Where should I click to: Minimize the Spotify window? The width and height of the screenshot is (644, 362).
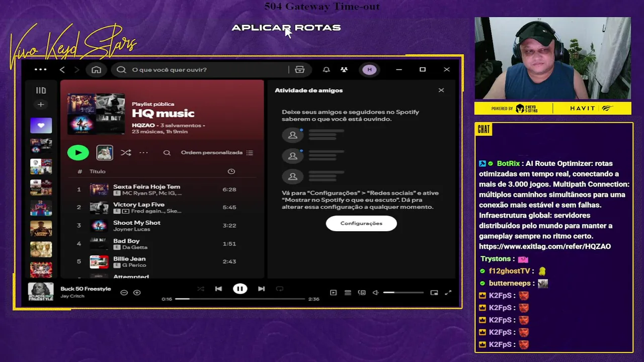click(x=399, y=69)
